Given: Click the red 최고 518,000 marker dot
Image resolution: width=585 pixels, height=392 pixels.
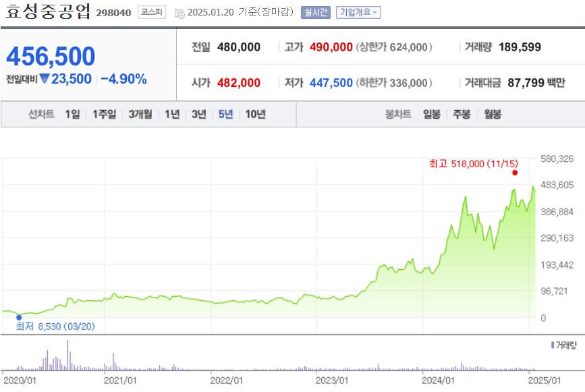Looking at the screenshot, I should point(515,172).
